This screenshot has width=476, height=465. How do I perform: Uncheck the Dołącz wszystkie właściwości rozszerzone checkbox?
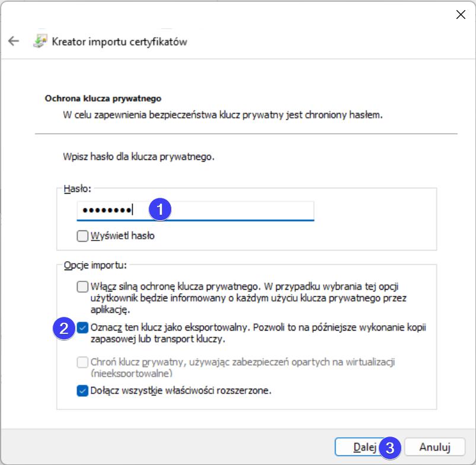tap(83, 390)
